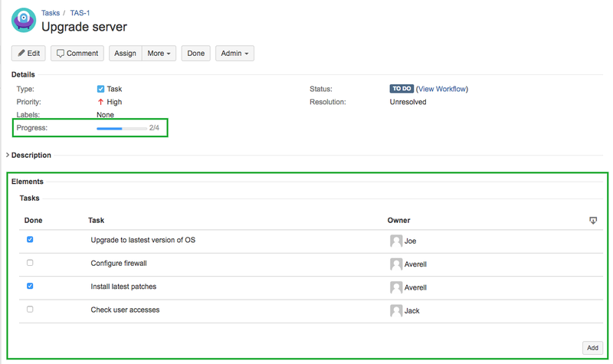Screen dimensions: 613x364
Task: Open the Admin dropdown menu
Action: tap(234, 54)
